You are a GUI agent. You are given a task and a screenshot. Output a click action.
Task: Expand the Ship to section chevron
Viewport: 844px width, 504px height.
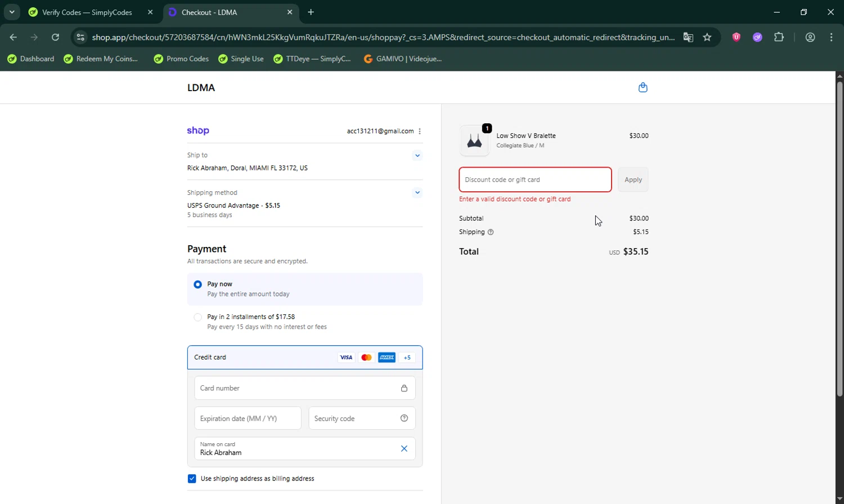[x=417, y=155]
